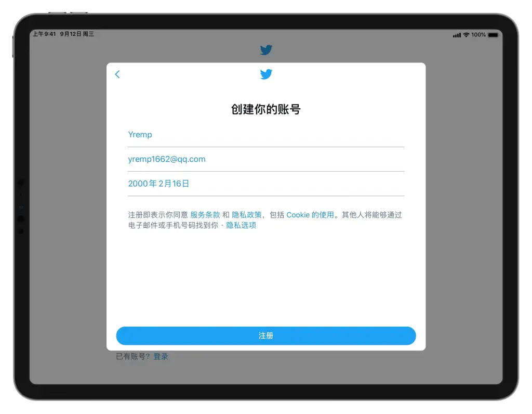Select the email field yremp1662@qq.com

coord(266,159)
